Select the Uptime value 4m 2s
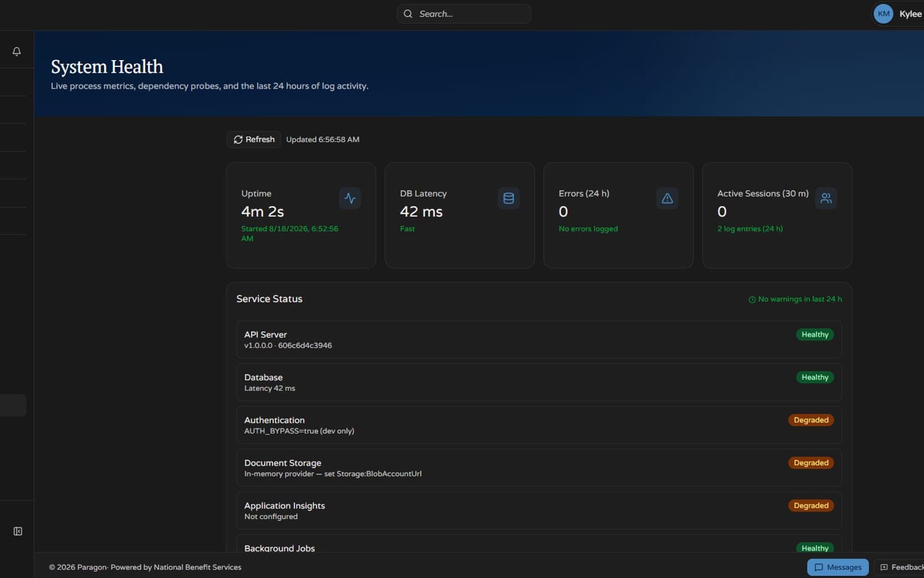Image resolution: width=924 pixels, height=578 pixels. [263, 212]
